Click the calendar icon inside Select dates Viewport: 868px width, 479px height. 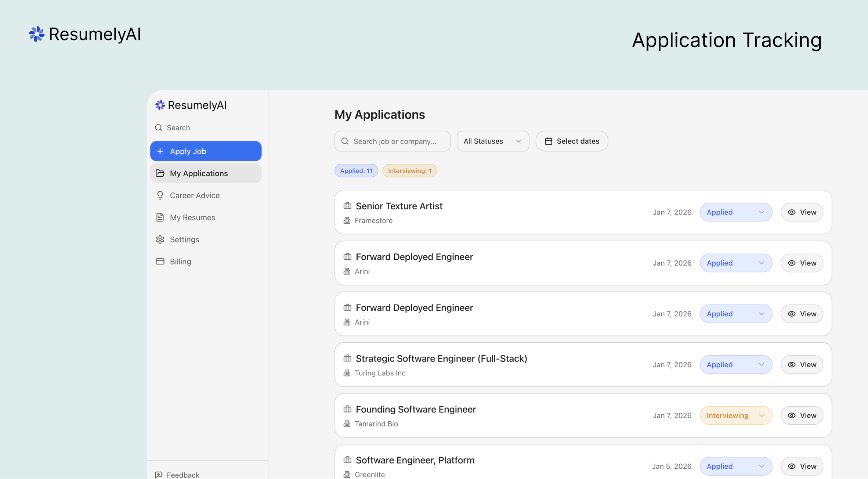[x=549, y=141]
